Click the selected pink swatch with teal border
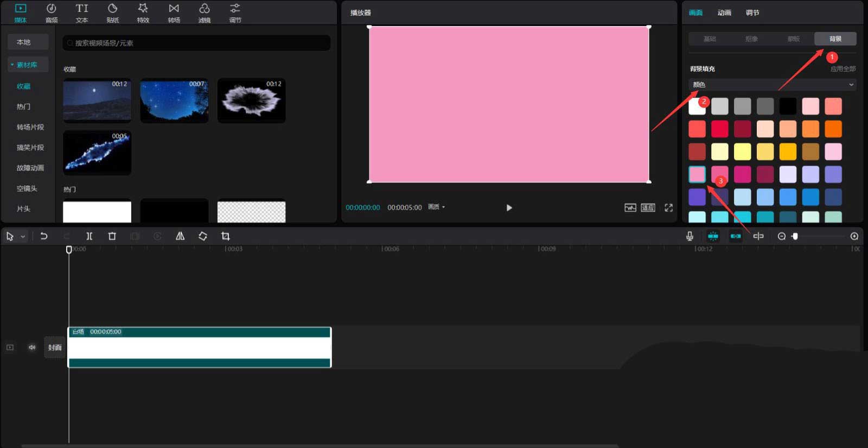The height and width of the screenshot is (448, 868). [697, 174]
